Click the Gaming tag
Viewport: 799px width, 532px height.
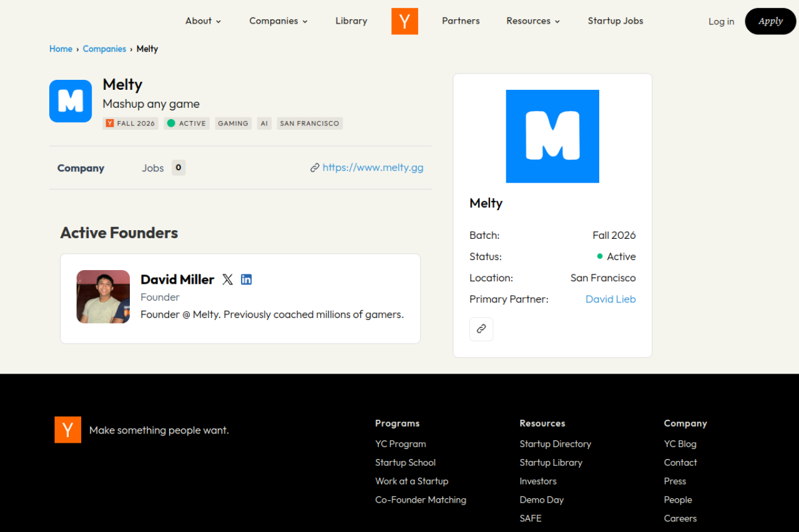[x=233, y=123]
